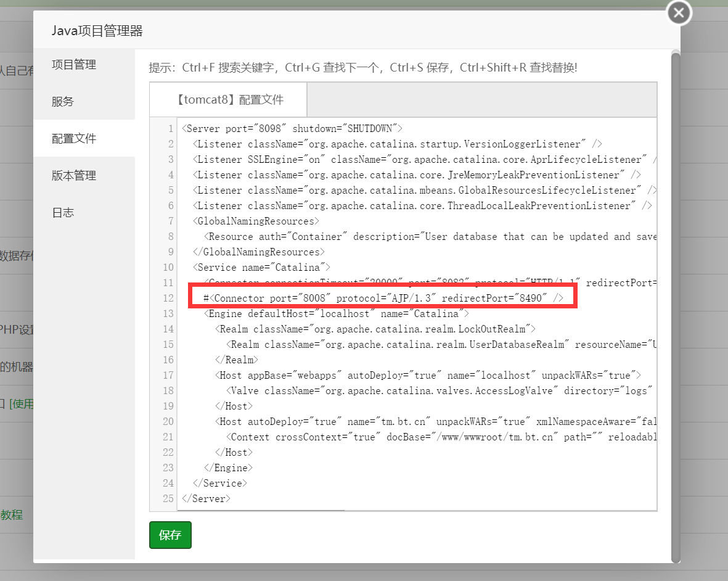Click the dialog's vertical scrollbar

[x=676, y=308]
